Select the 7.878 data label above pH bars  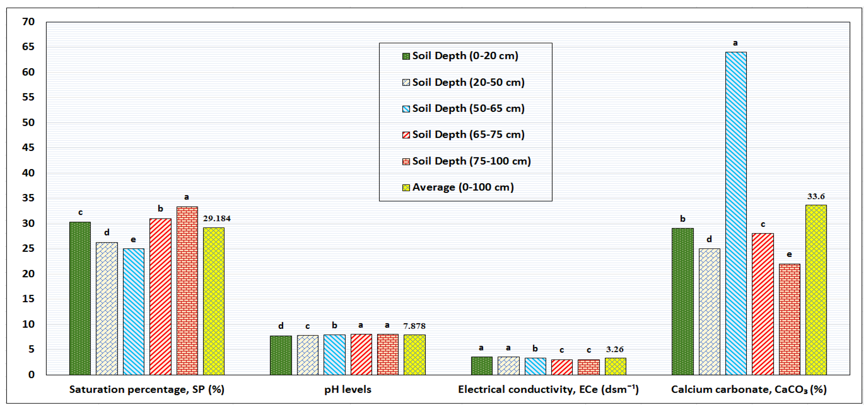(414, 326)
